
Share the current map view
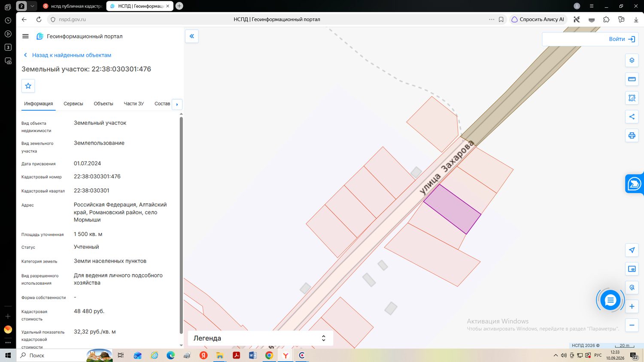tap(632, 117)
